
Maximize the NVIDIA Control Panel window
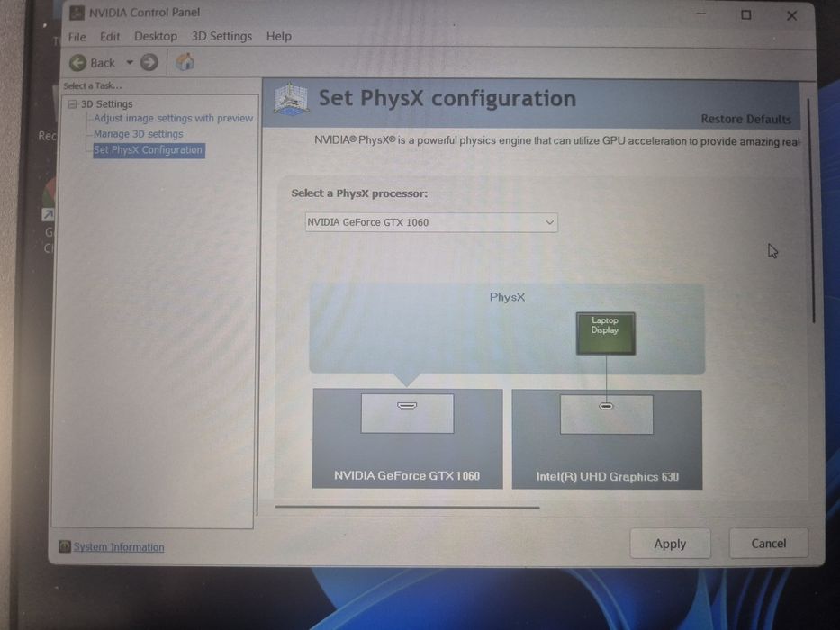[745, 15]
